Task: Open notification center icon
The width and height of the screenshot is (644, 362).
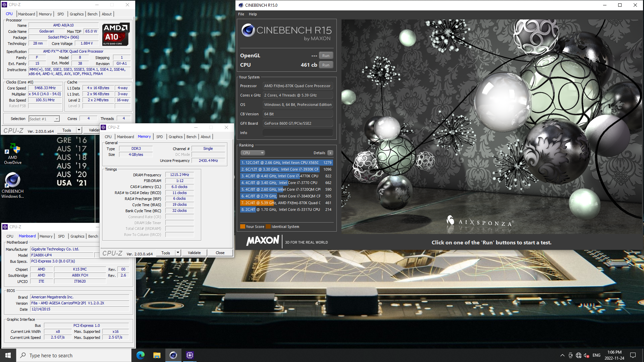Action: coord(633,355)
